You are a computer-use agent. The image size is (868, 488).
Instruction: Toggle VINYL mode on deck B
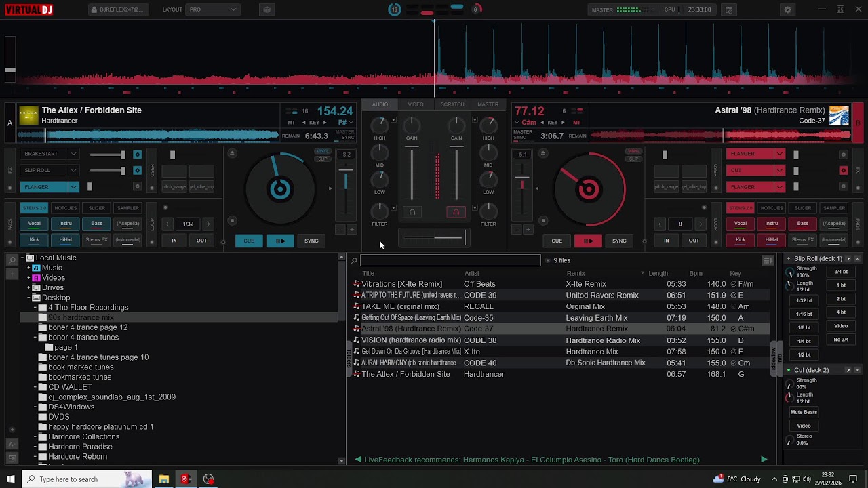pyautogui.click(x=634, y=151)
